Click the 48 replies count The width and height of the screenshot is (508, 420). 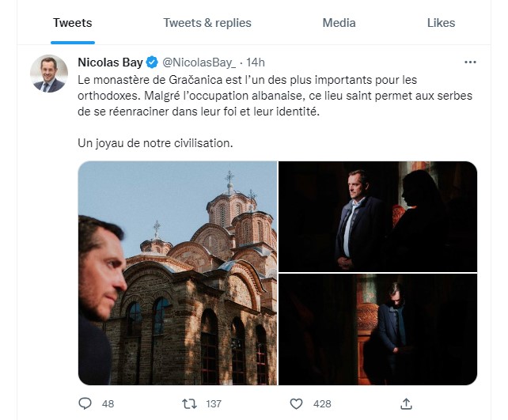tap(108, 404)
